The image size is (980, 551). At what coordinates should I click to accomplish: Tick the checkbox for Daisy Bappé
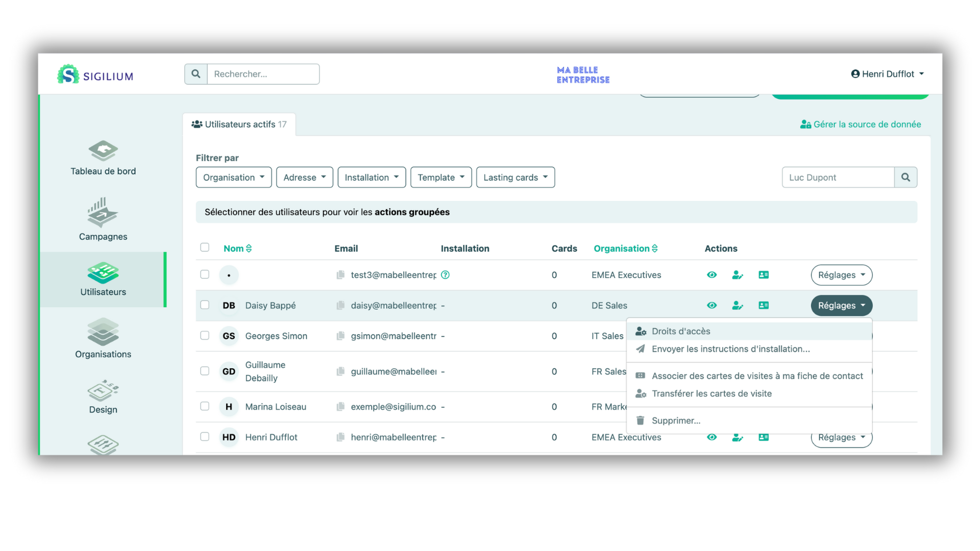click(205, 305)
